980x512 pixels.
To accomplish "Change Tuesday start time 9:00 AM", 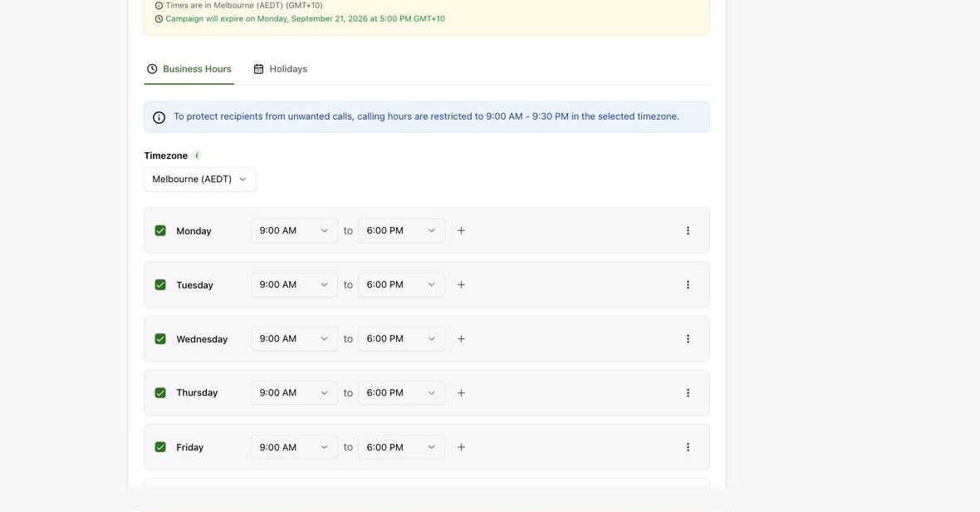I will [294, 284].
